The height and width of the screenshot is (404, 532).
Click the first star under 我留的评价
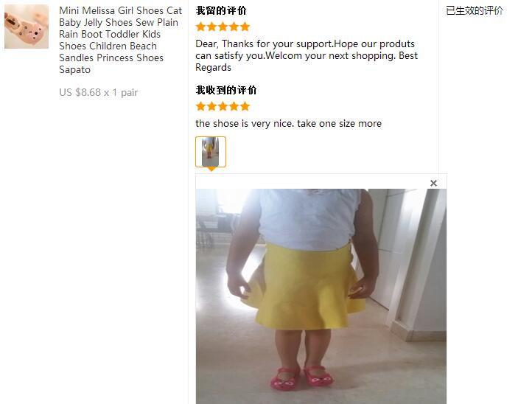click(201, 27)
